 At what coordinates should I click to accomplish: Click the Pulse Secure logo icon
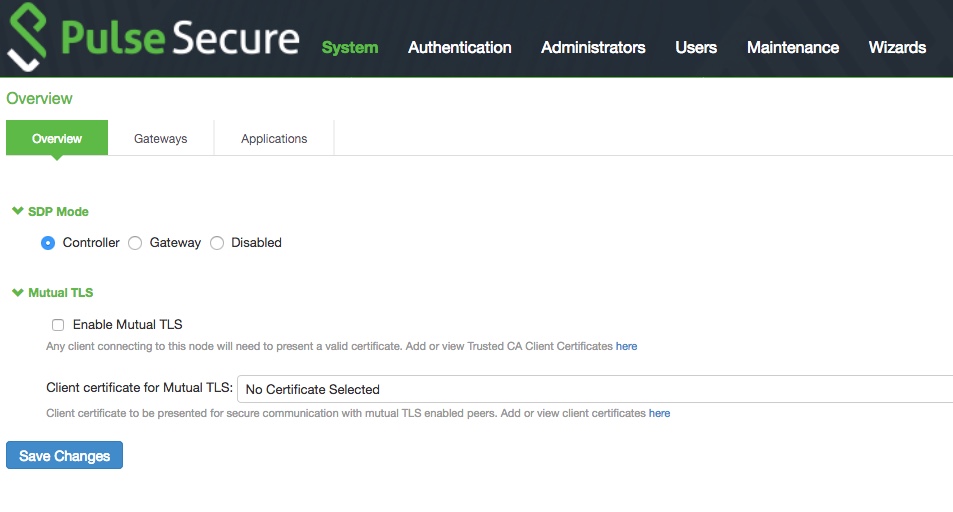[29, 38]
